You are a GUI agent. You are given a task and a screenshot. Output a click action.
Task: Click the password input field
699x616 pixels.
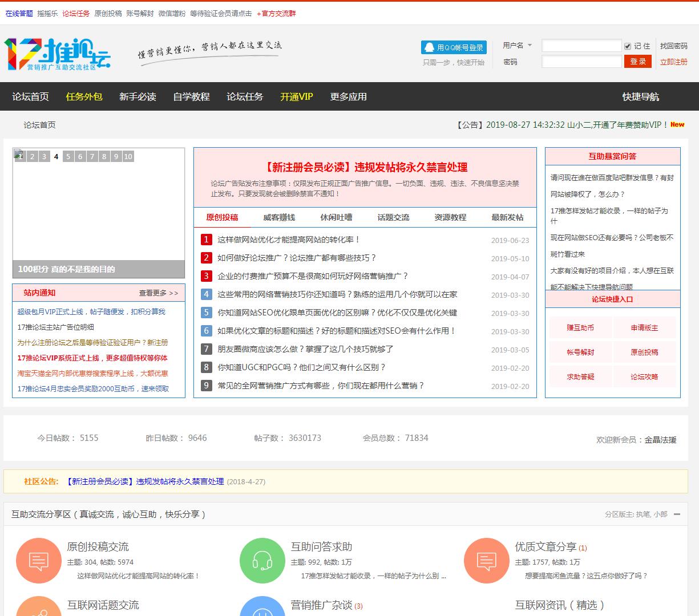click(581, 62)
